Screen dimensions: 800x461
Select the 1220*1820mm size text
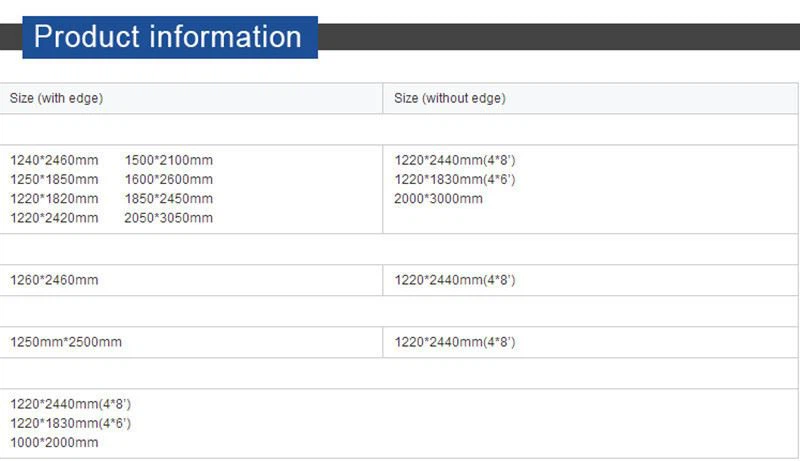point(54,198)
